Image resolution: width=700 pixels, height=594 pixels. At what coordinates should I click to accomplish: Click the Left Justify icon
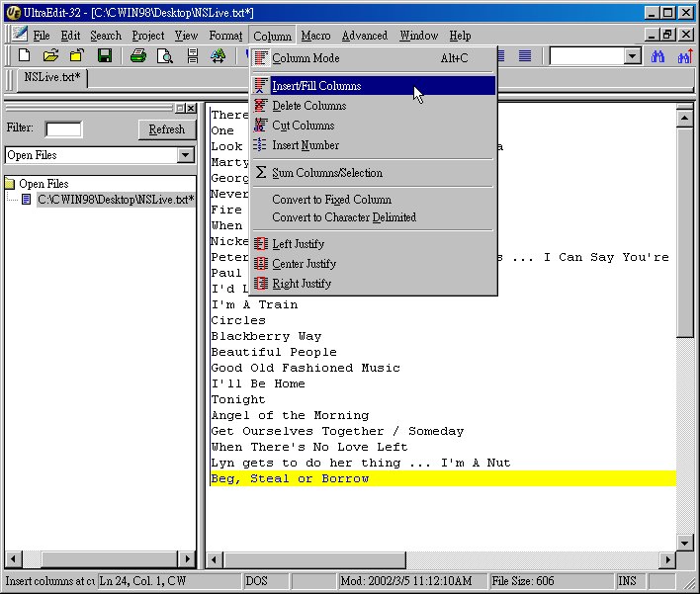pos(261,244)
